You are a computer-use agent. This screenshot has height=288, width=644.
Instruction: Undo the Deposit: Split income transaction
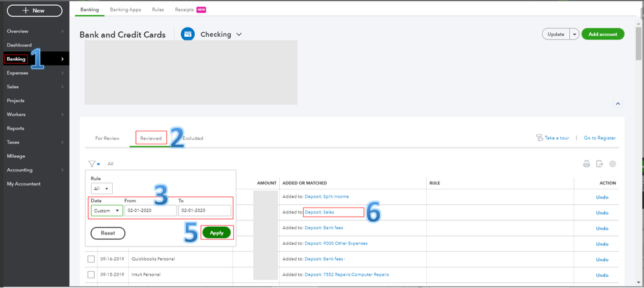coord(602,197)
